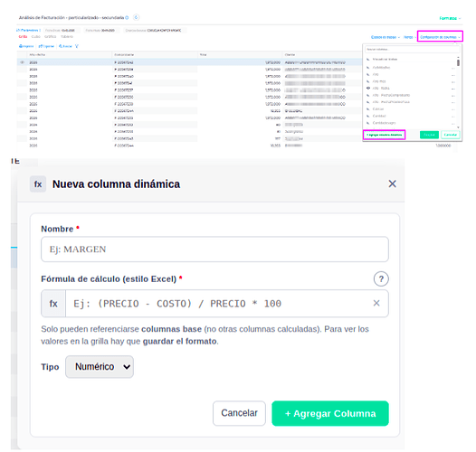Click the Buscar toolbar button

tap(65, 46)
